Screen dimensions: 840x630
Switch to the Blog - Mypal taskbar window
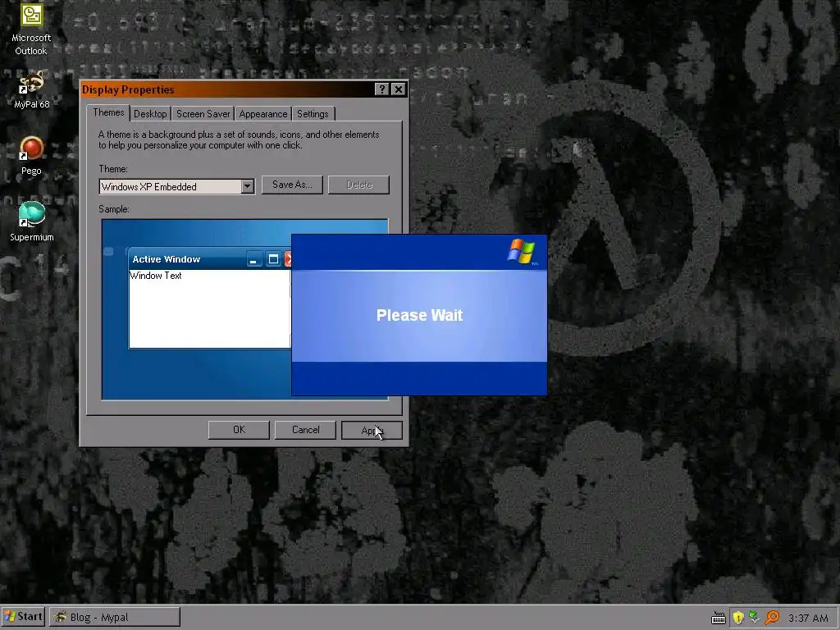pos(115,617)
